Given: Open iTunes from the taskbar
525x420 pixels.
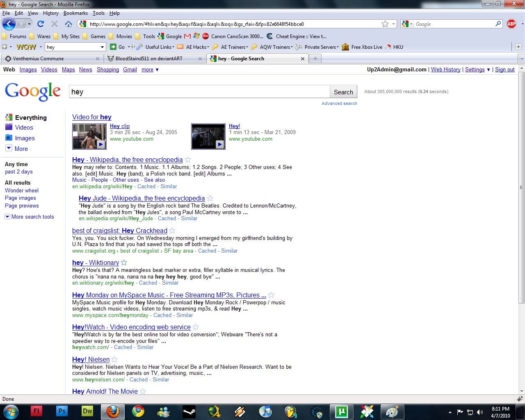Looking at the screenshot, I should (x=265, y=411).
